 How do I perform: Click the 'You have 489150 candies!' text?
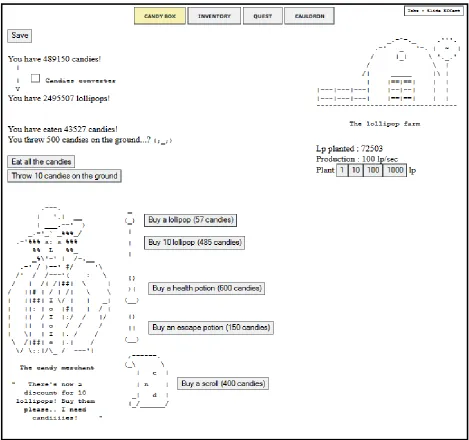coord(54,59)
